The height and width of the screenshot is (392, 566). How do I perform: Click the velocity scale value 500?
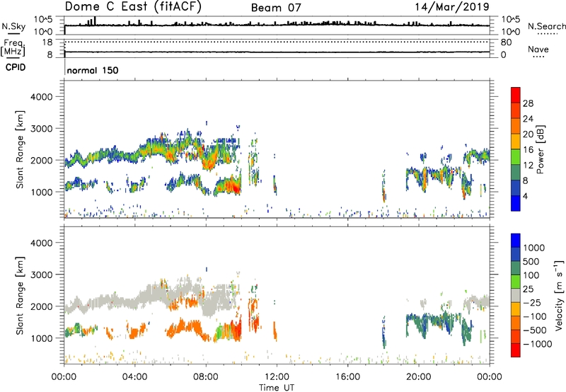(531, 262)
